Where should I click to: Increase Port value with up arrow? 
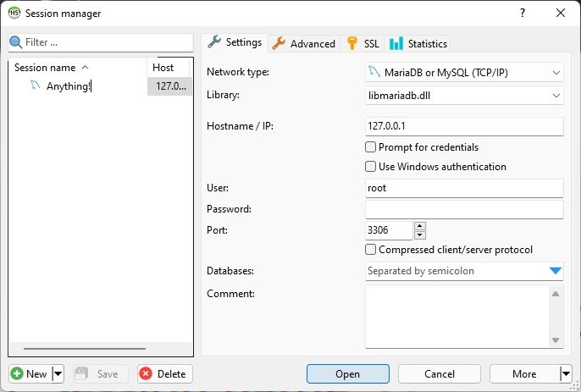tap(420, 226)
